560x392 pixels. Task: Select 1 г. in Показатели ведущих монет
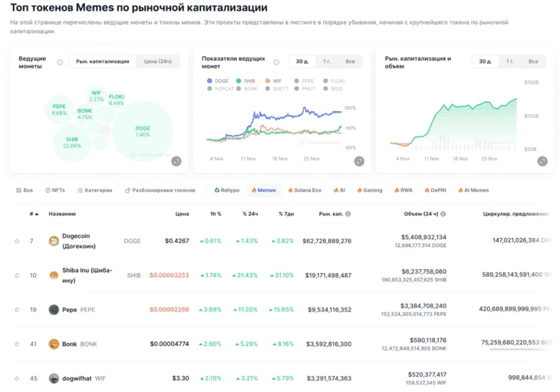[327, 61]
